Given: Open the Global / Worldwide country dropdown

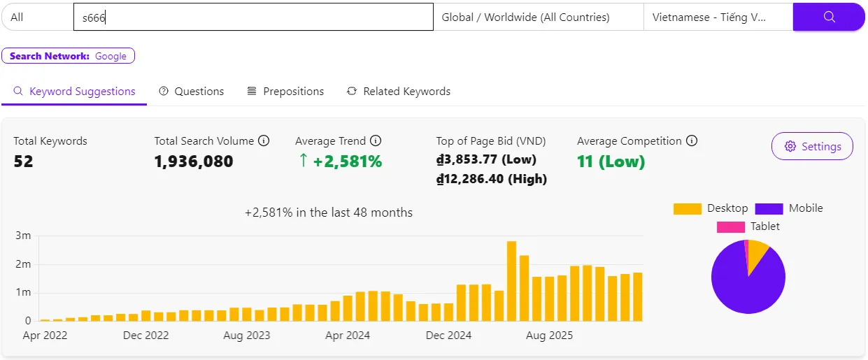Looking at the screenshot, I should 538,17.
